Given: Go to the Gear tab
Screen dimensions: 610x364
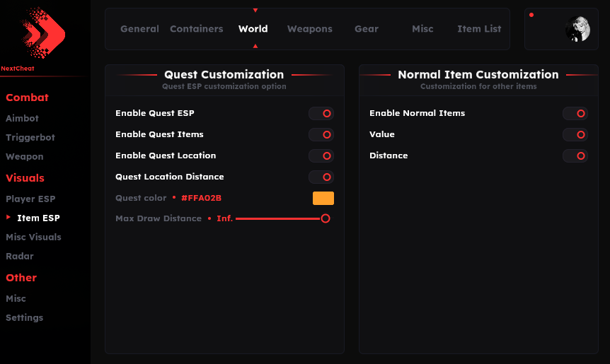Looking at the screenshot, I should pos(367,29).
